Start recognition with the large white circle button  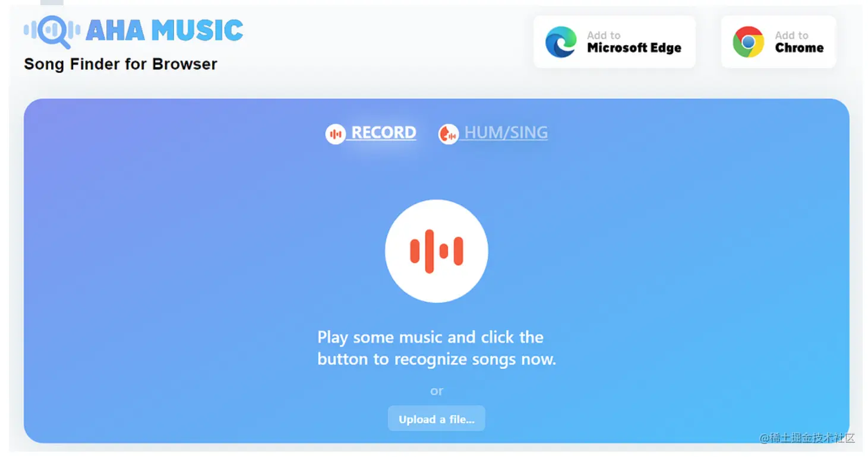click(437, 251)
